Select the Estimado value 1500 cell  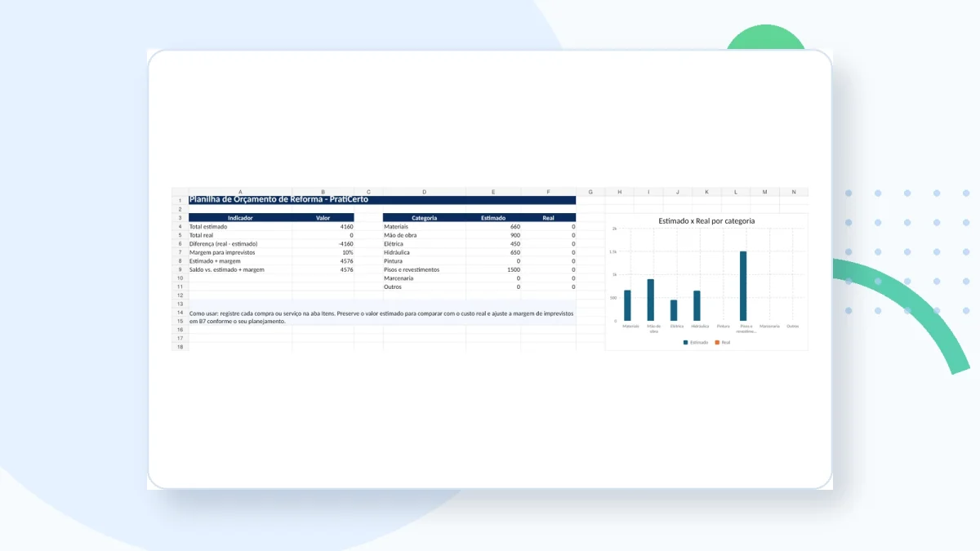click(493, 269)
